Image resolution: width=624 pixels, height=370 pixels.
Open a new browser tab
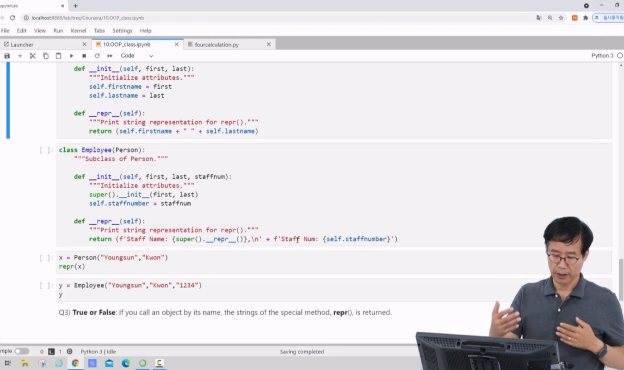(76, 6)
